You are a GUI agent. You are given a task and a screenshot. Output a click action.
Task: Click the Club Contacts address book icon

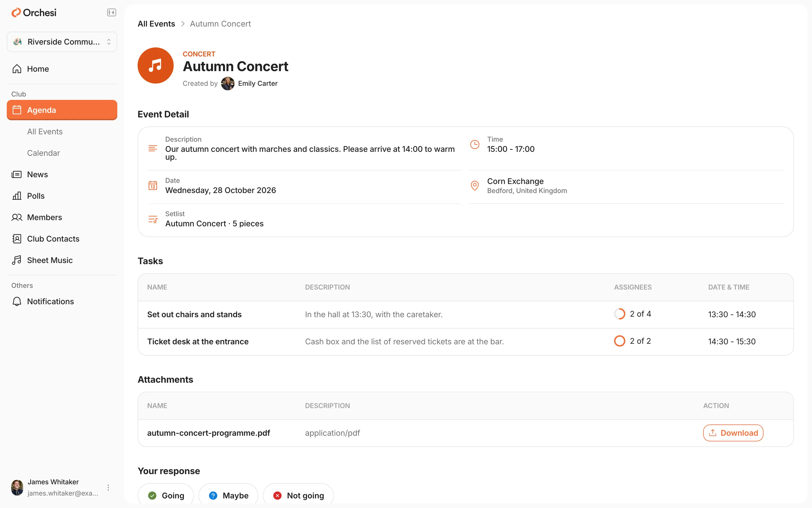(17, 239)
